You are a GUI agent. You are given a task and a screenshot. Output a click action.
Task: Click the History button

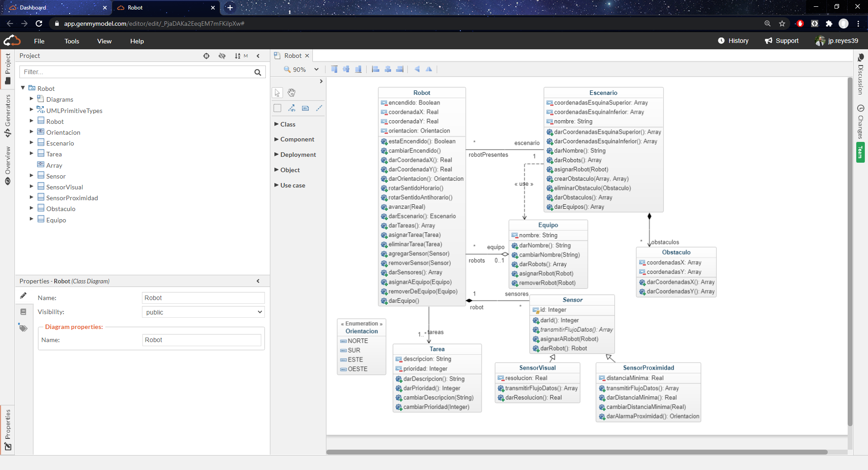click(x=733, y=41)
